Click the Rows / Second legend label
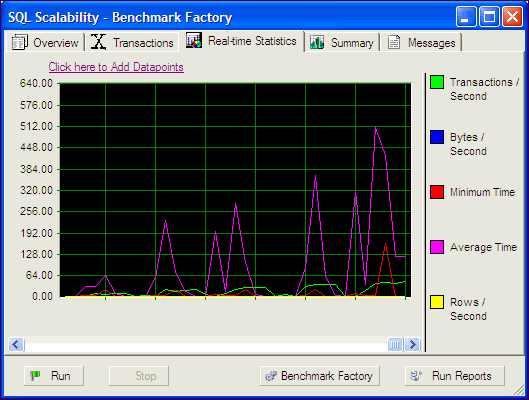This screenshot has width=529, height=400. point(468,309)
